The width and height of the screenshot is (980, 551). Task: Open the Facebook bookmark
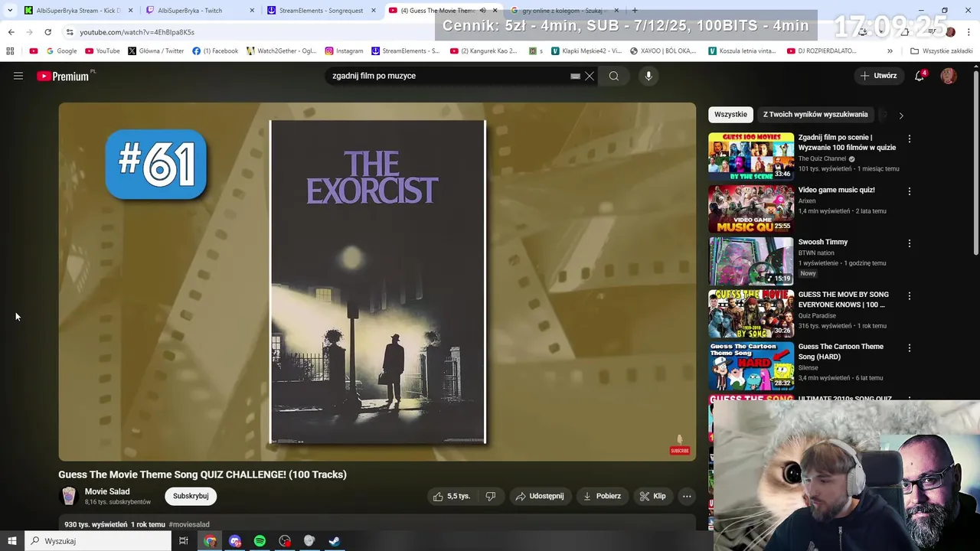click(x=215, y=51)
